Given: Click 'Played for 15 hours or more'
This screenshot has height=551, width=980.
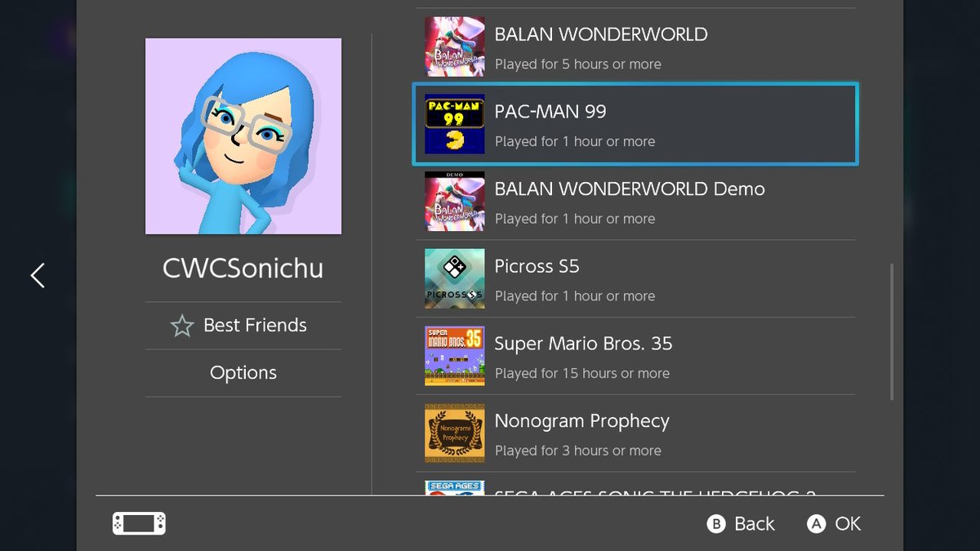Looking at the screenshot, I should 582,374.
